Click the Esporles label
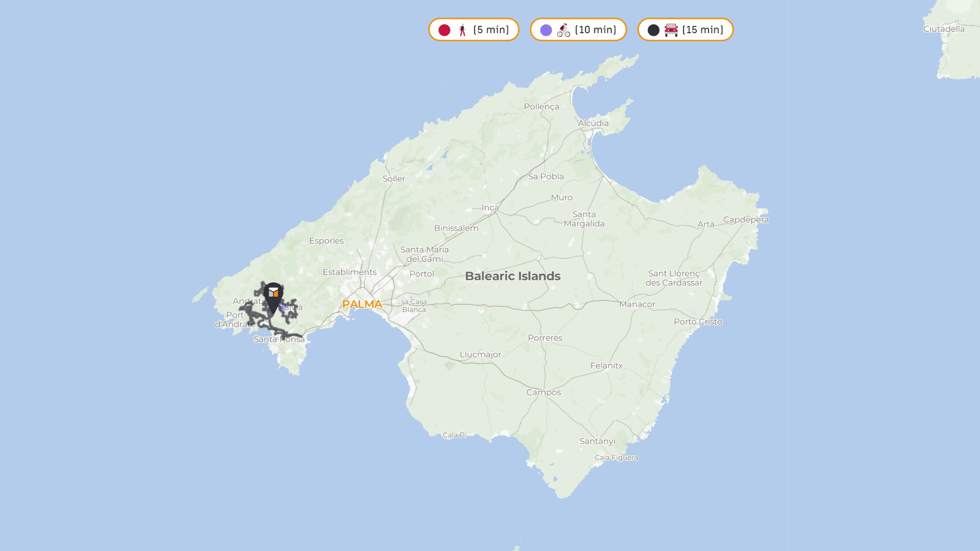Image resolution: width=980 pixels, height=551 pixels. (326, 241)
